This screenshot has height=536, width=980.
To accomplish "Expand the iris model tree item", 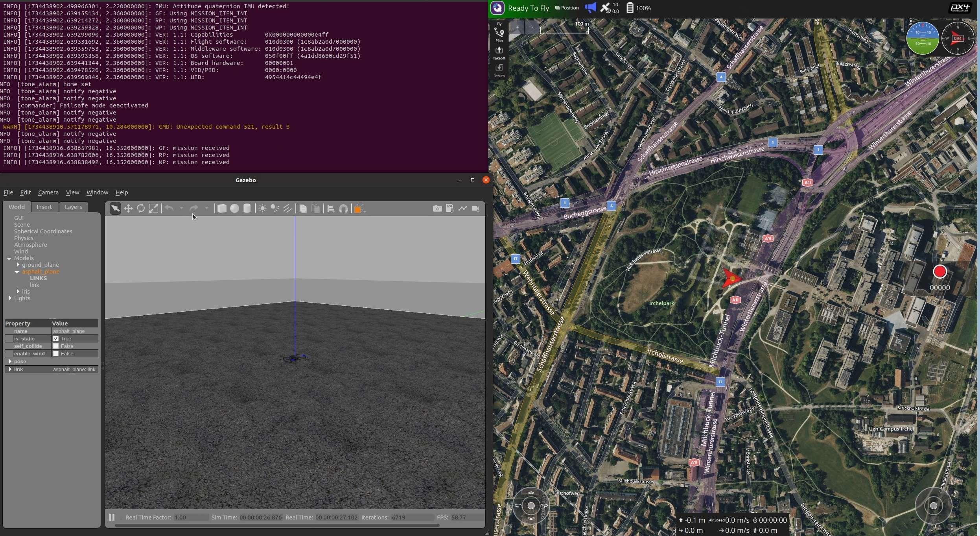I will [18, 292].
